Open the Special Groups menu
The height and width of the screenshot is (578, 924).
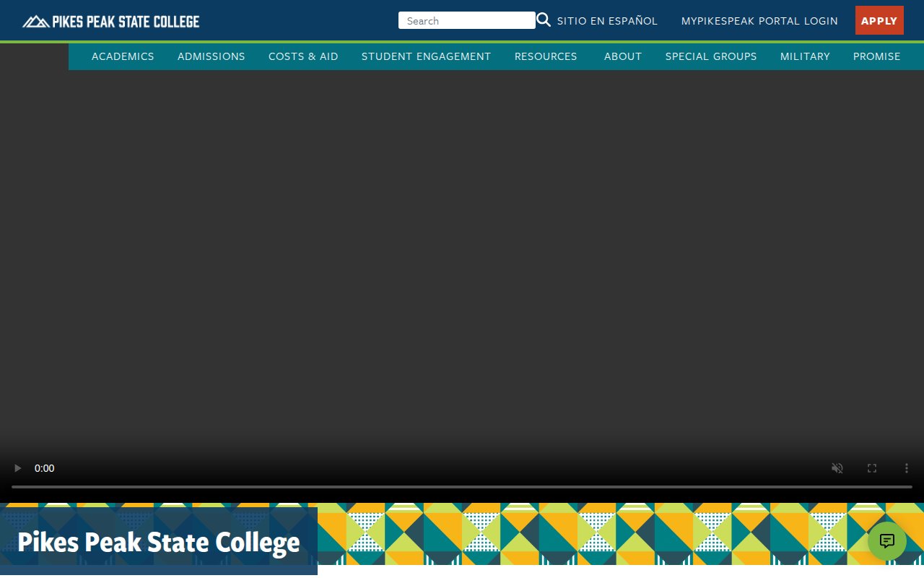pos(710,56)
